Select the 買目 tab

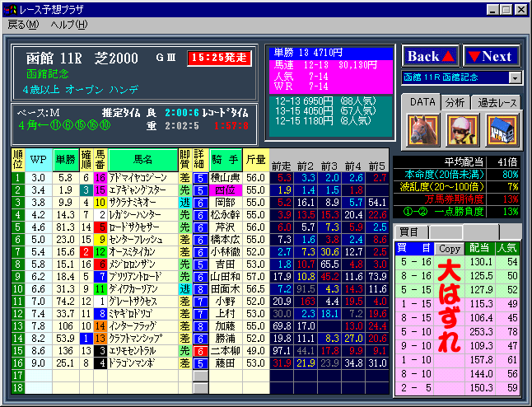pos(408,232)
